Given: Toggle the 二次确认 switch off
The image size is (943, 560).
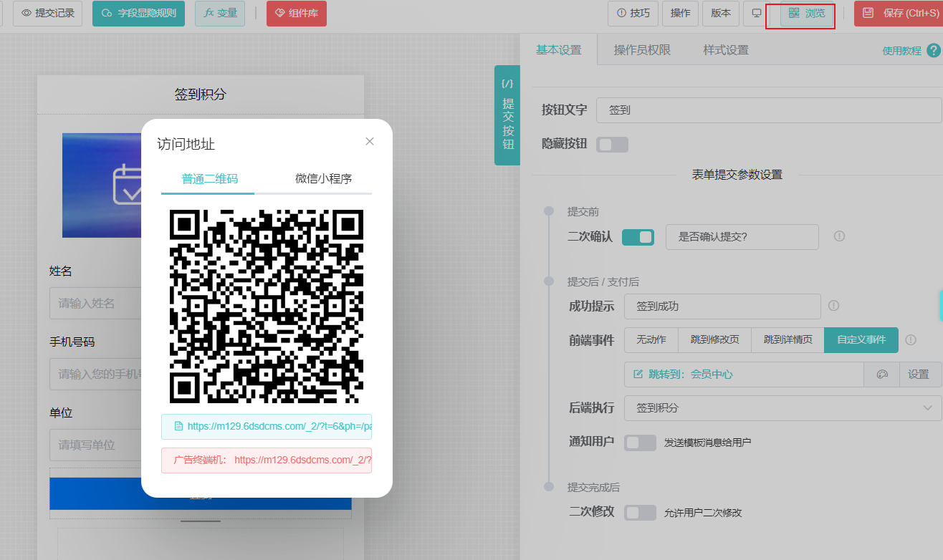Looking at the screenshot, I should coord(638,237).
